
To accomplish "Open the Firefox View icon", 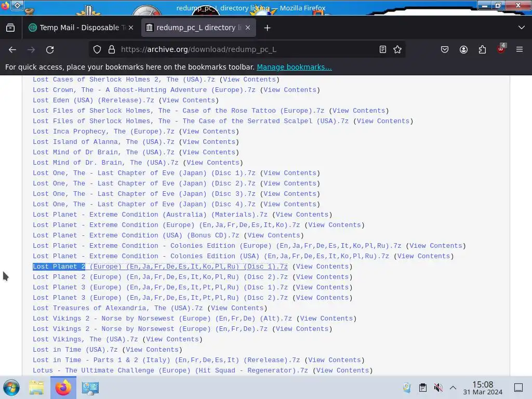I will 10,28.
